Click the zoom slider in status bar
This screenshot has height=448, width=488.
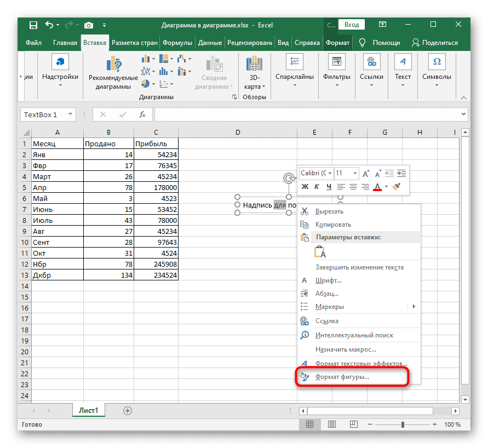403,424
